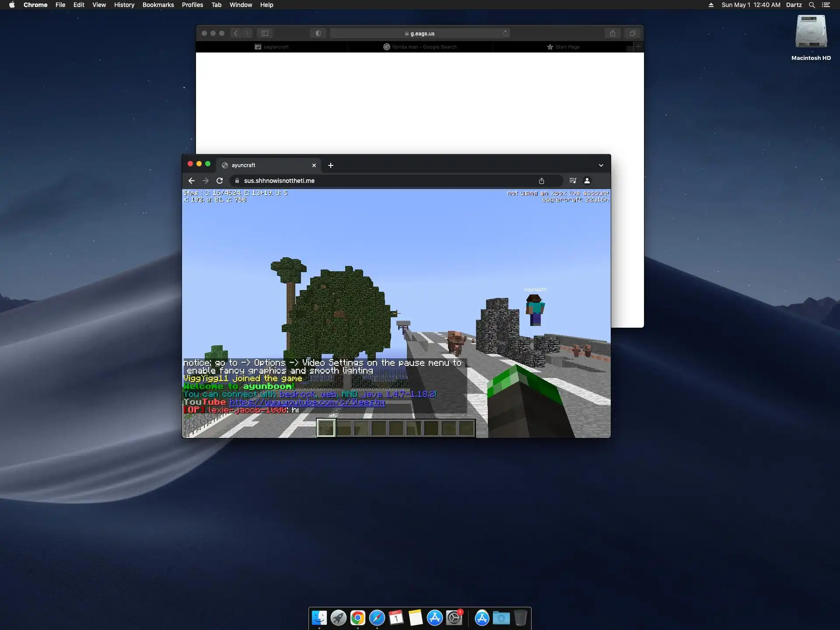Open the Bookmarks menu
Image resolution: width=840 pixels, height=630 pixels.
pyautogui.click(x=158, y=5)
